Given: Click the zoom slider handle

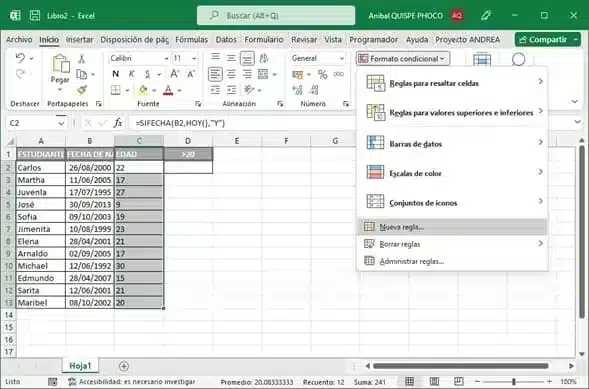Looking at the screenshot, I should (513, 381).
